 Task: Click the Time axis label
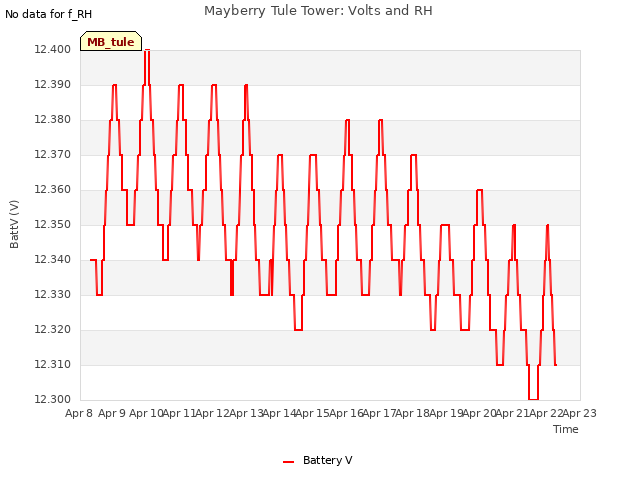click(x=566, y=429)
